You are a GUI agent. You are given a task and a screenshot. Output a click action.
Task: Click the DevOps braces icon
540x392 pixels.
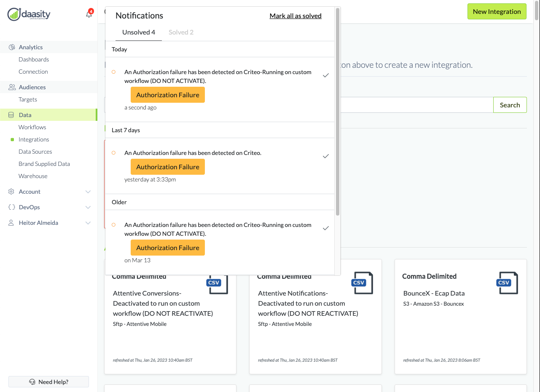[11, 207]
